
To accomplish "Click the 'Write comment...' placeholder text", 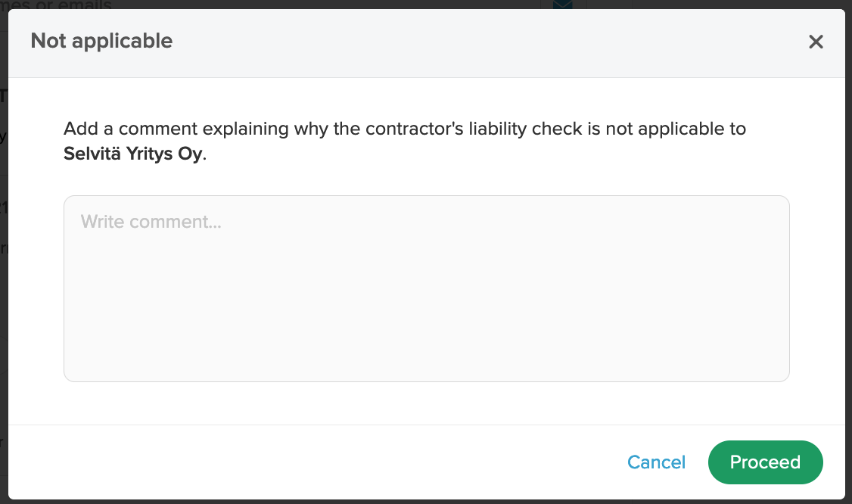I will (x=151, y=221).
